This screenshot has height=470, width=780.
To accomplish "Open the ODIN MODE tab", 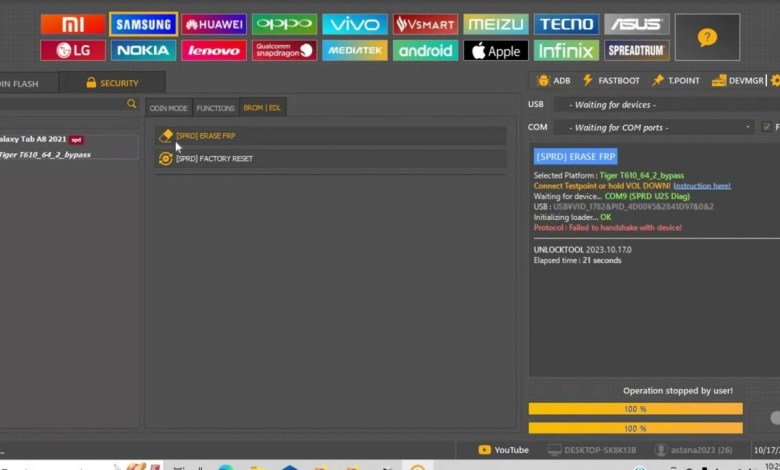I will pos(169,108).
